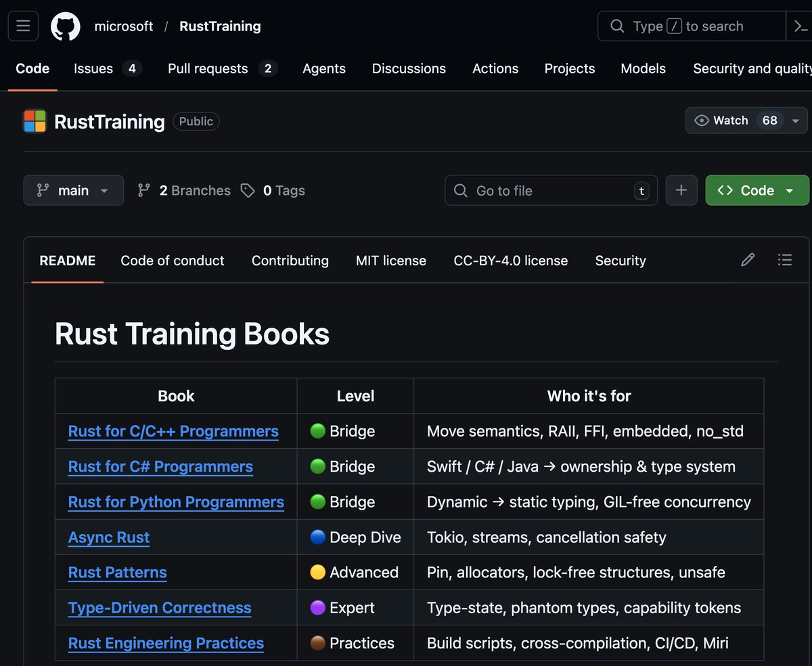
Task: Click the Issues count badge 4
Action: click(x=132, y=68)
